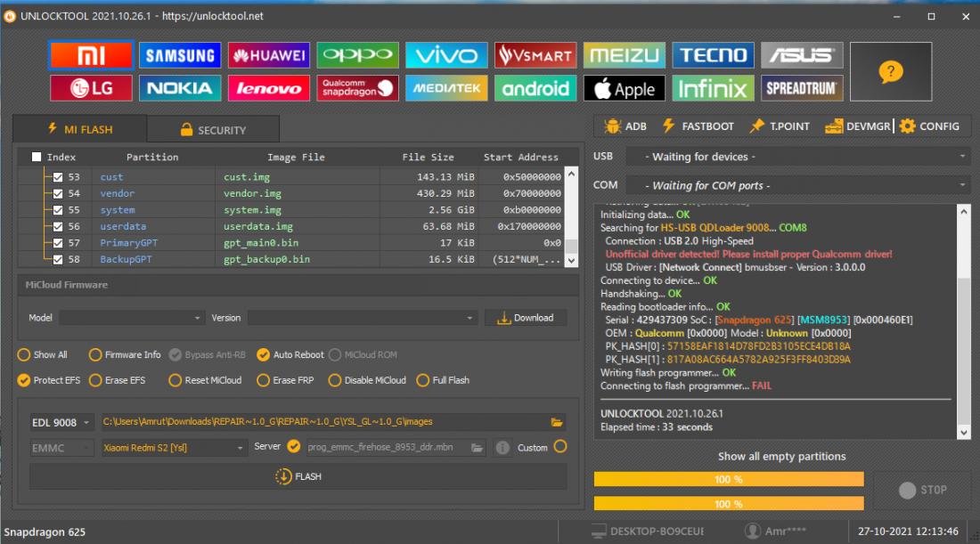Open the help question mark panel
The height and width of the screenshot is (544, 980).
(891, 72)
